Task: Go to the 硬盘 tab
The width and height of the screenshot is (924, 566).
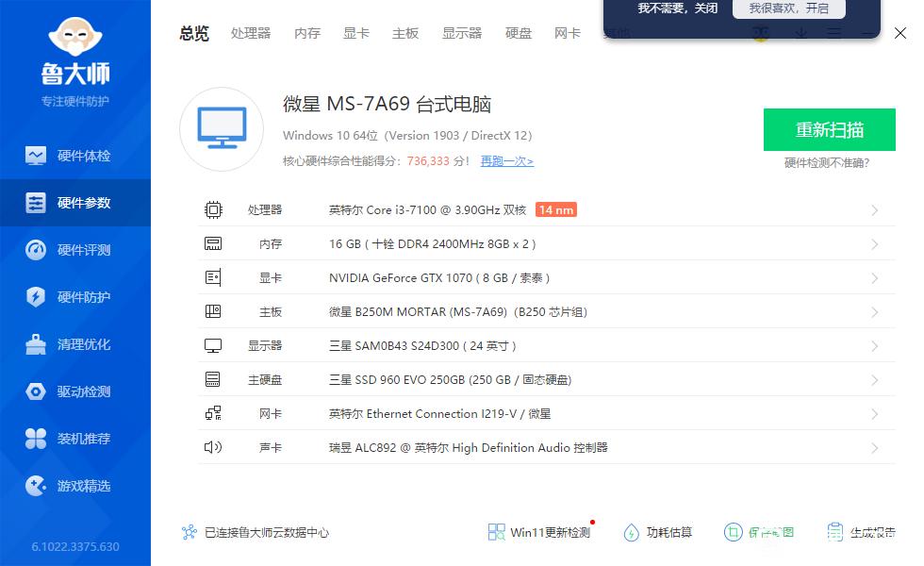Action: [x=519, y=33]
